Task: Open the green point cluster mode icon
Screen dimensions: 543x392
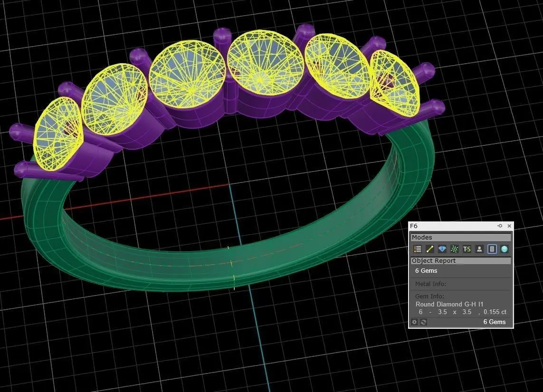Action: click(454, 249)
